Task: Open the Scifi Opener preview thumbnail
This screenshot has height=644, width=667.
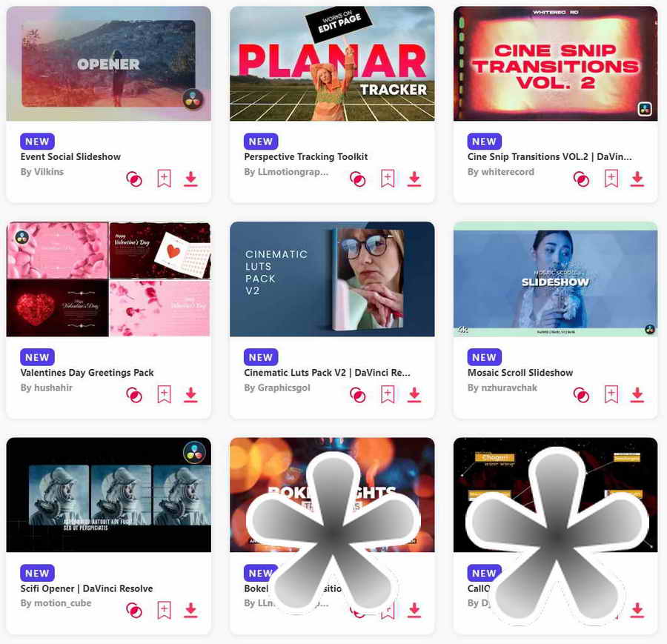Action: [x=108, y=495]
